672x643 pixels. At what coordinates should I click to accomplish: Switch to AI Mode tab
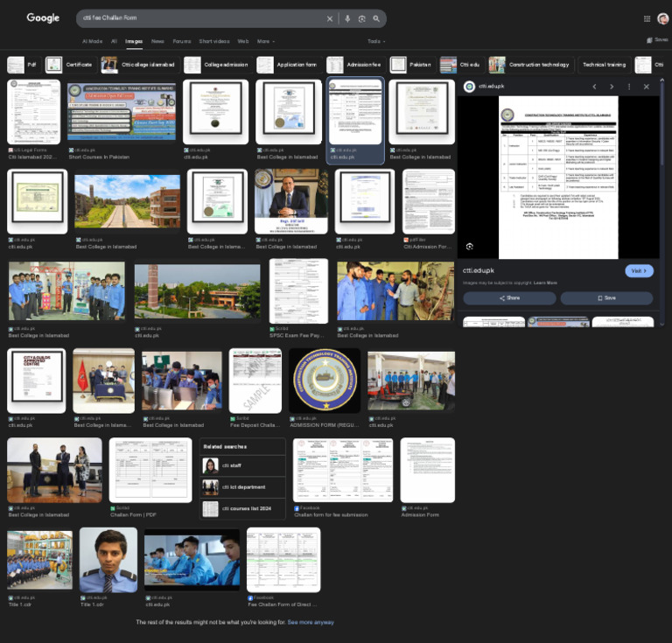click(x=92, y=41)
